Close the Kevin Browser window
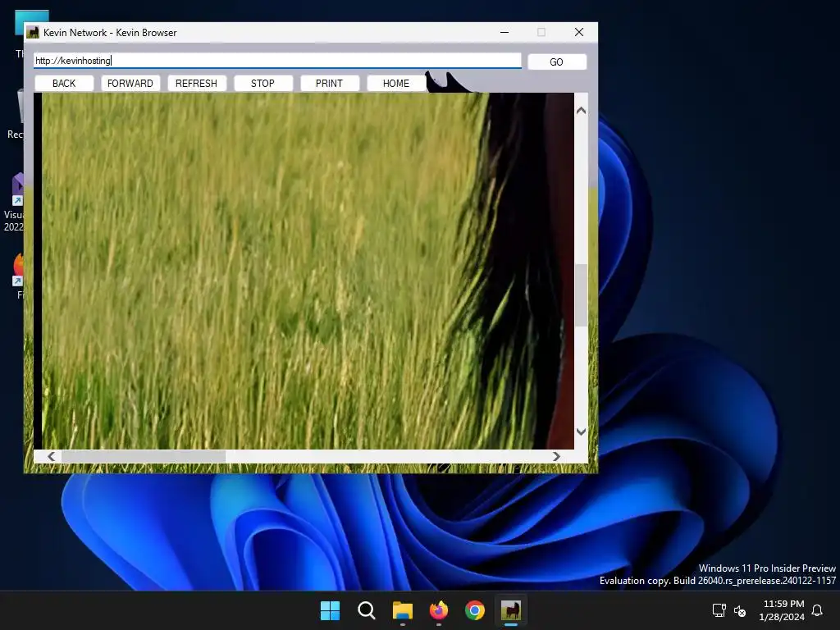Screen dimensions: 840x630 point(579,32)
